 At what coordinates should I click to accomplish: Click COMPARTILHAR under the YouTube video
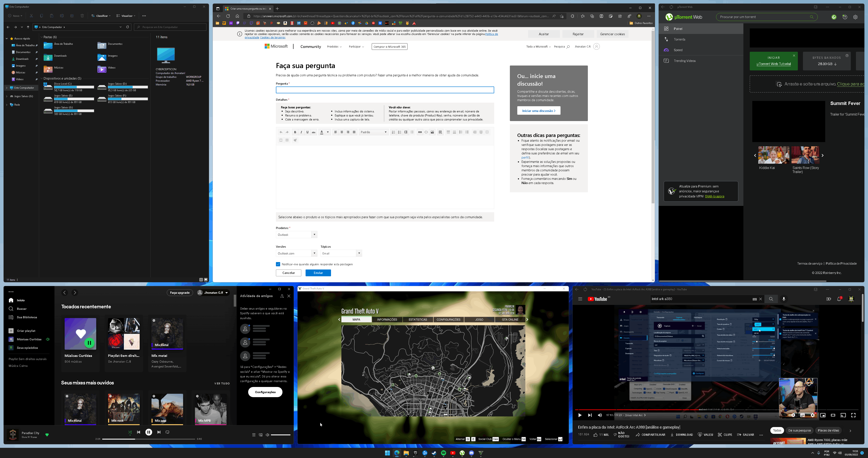click(650, 435)
